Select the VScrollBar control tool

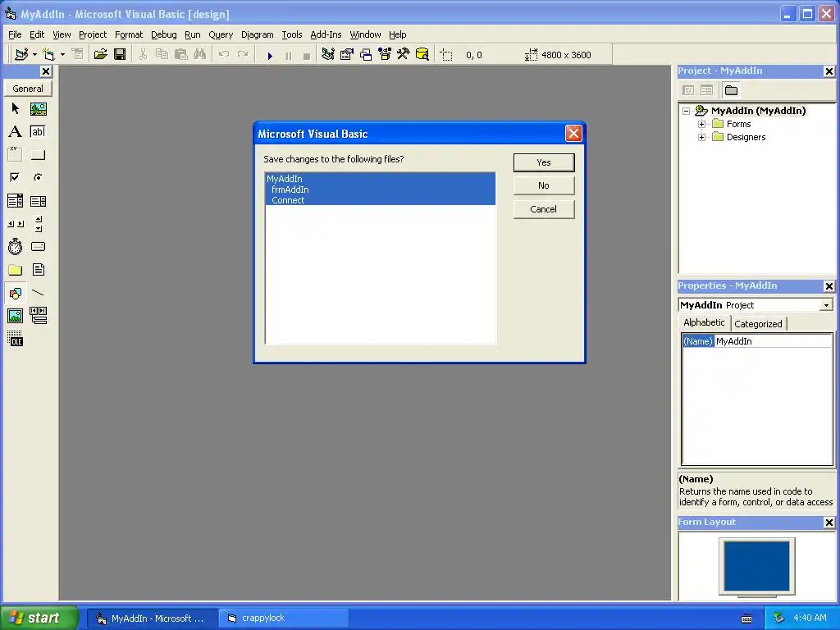[38, 223]
